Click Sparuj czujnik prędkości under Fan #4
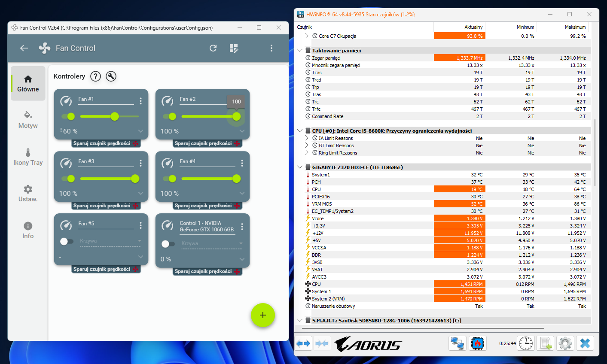This screenshot has height=364, width=607. coord(207,206)
